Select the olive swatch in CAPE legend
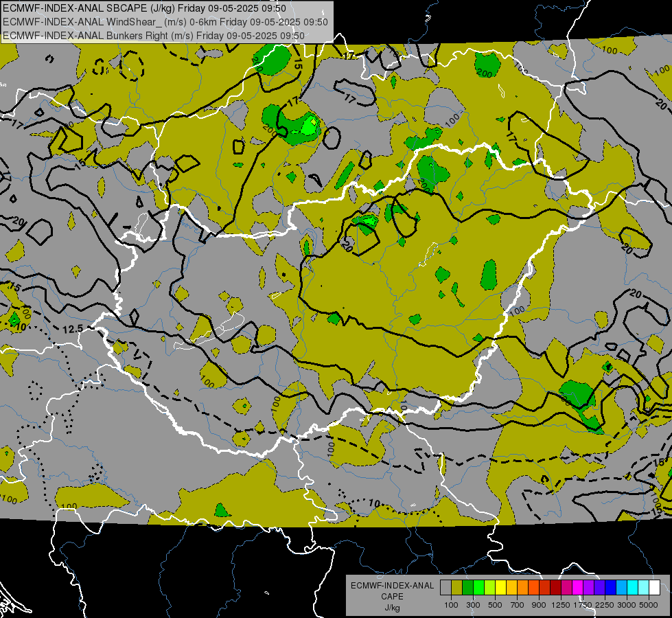672x618 pixels. pyautogui.click(x=457, y=588)
